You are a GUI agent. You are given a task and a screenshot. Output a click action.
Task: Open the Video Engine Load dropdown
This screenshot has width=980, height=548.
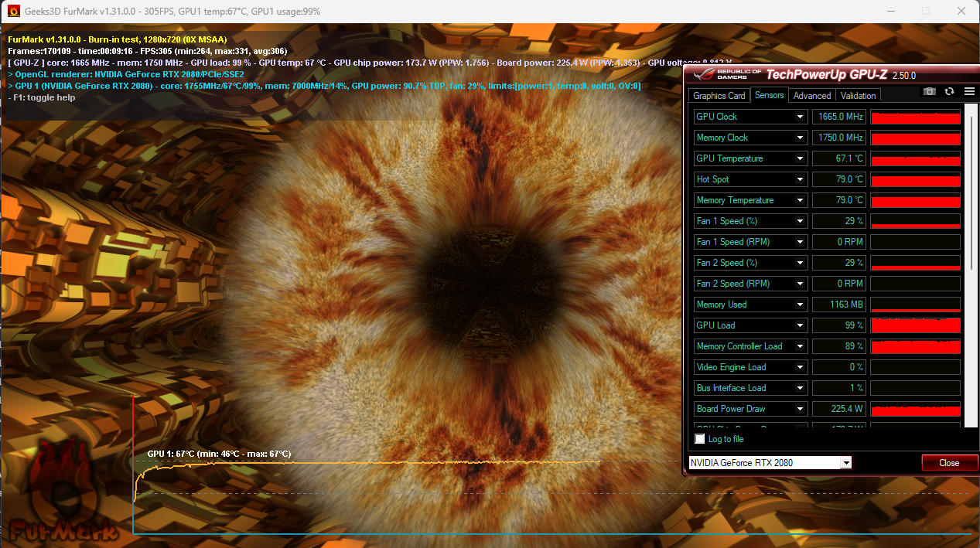[801, 367]
